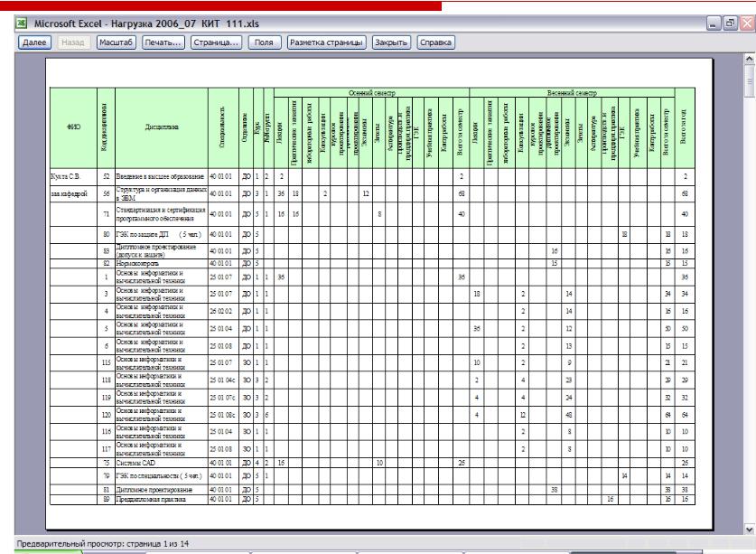Click the Excel icon in title bar
756x554 pixels.
[x=21, y=23]
